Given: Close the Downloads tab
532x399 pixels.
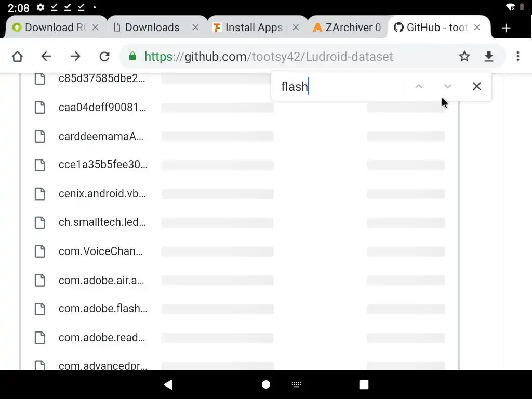Looking at the screenshot, I should 195,28.
